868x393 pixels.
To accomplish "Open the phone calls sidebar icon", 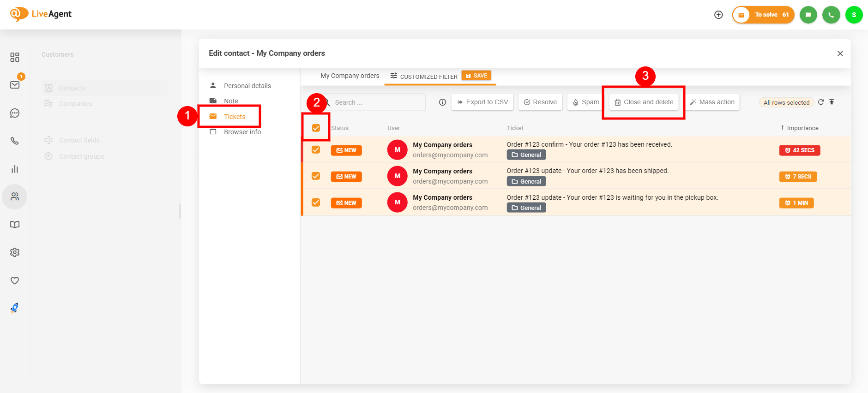I will (15, 141).
